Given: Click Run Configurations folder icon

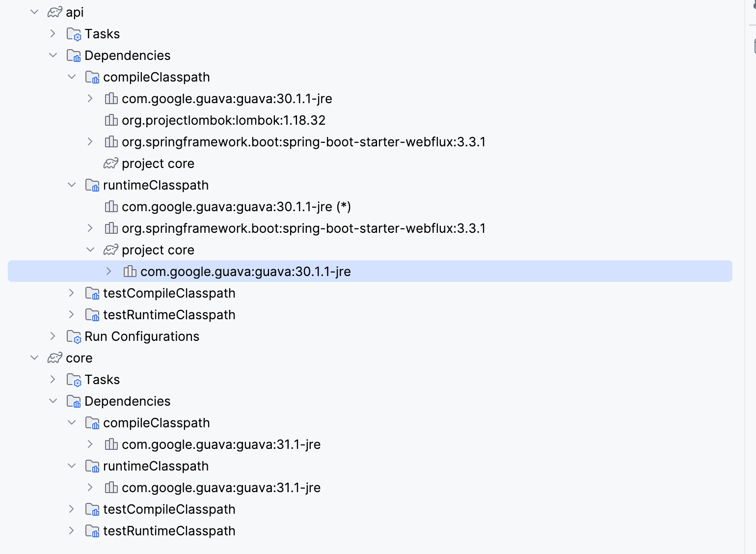Looking at the screenshot, I should [74, 336].
